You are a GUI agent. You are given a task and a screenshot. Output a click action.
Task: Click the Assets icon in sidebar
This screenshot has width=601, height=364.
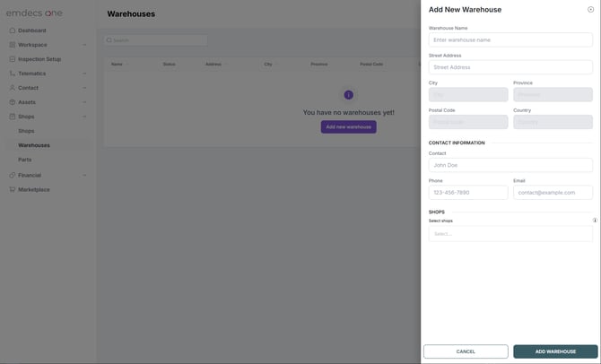pos(13,102)
